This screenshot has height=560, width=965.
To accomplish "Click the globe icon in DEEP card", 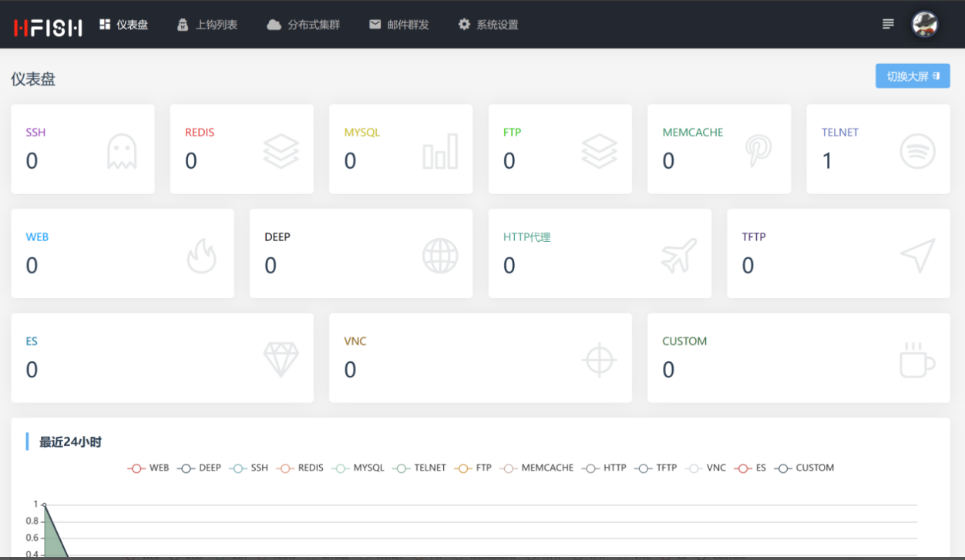I will [x=440, y=256].
